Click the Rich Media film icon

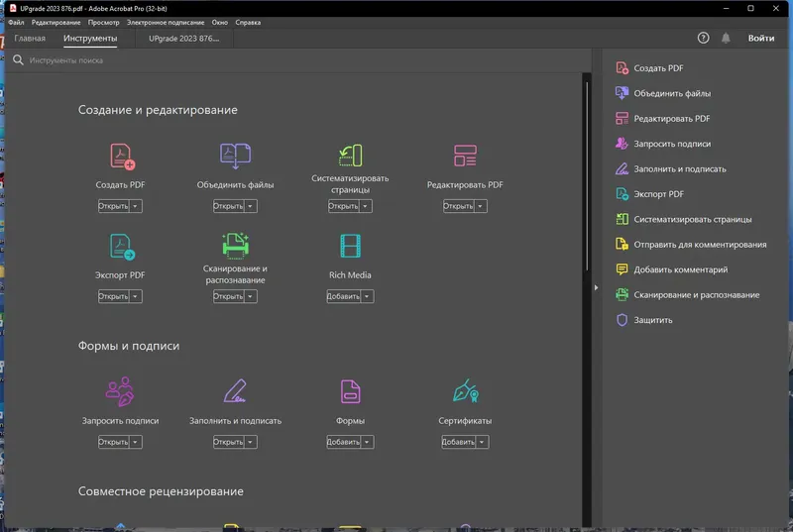click(350, 246)
